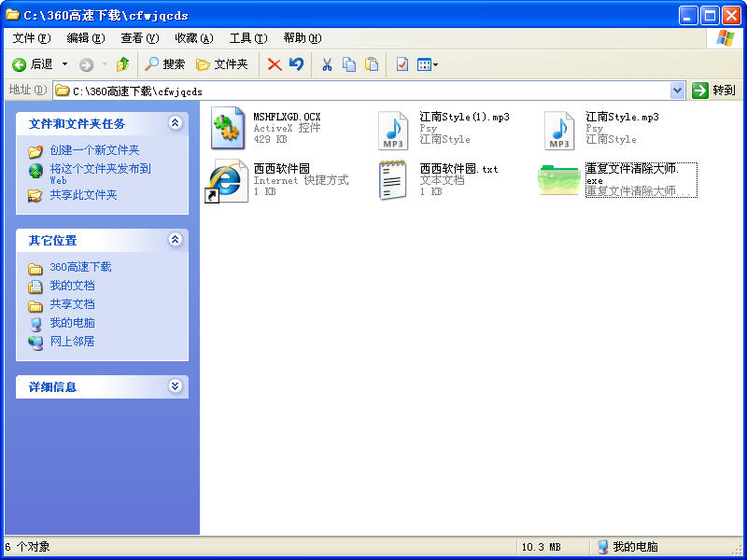The width and height of the screenshot is (747, 560).
Task: Select the 江南Style(1).mp3 file icon
Action: pyautogui.click(x=393, y=131)
